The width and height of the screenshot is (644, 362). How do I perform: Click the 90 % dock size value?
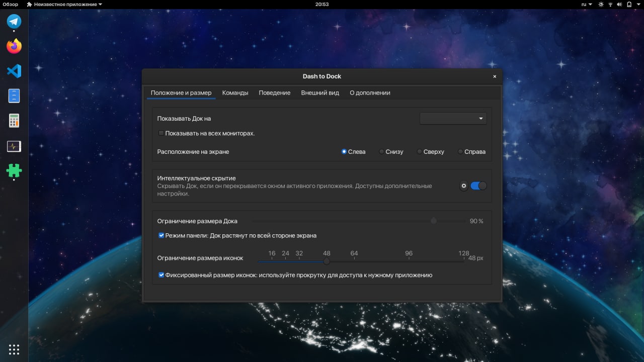point(476,221)
